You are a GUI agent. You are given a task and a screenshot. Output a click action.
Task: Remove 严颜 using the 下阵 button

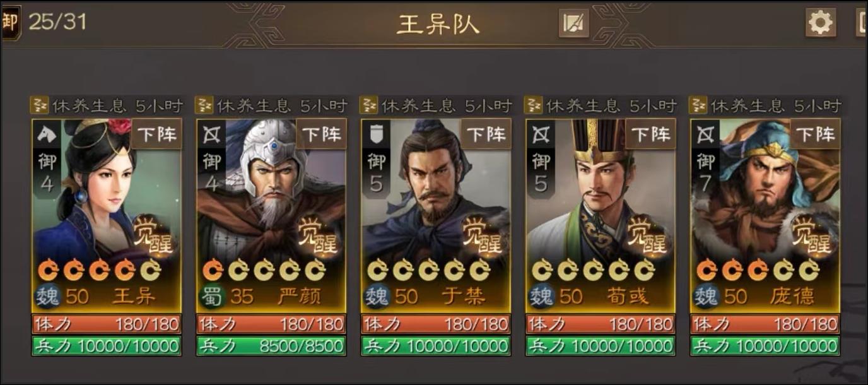tap(321, 134)
